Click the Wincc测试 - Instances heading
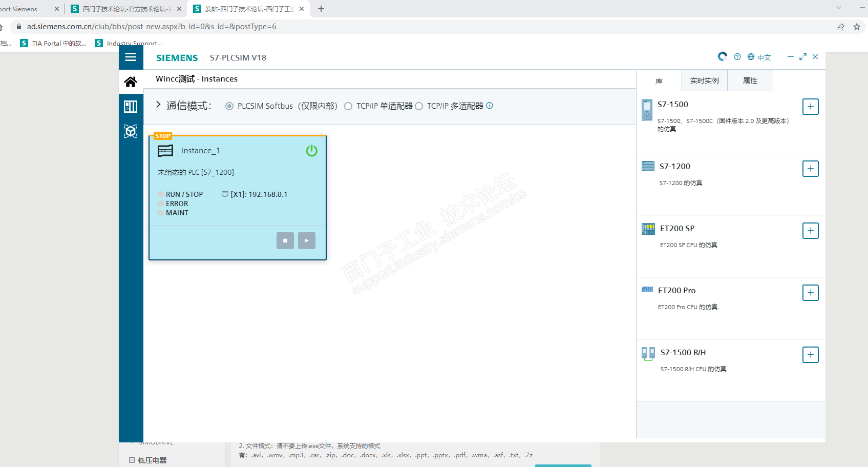Screen dimensions: 868x467 197,79
